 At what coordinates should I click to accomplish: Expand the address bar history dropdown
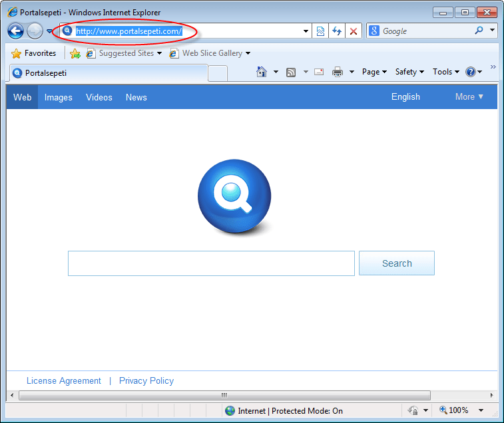(x=306, y=31)
